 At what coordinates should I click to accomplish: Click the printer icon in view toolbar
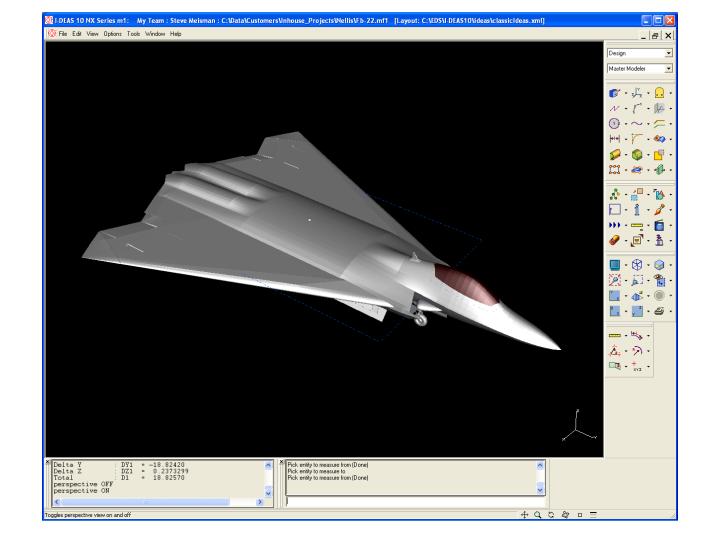click(x=659, y=311)
